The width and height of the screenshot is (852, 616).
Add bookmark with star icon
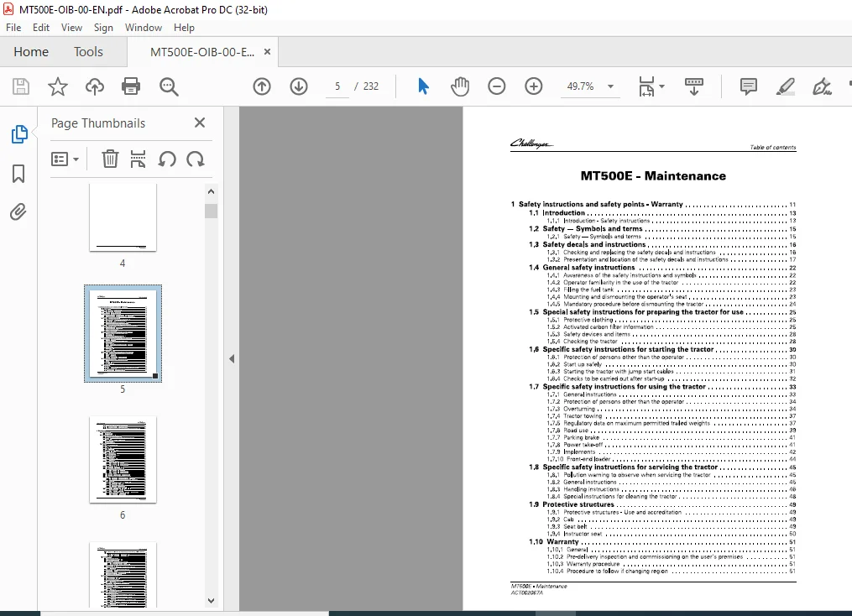pos(58,86)
